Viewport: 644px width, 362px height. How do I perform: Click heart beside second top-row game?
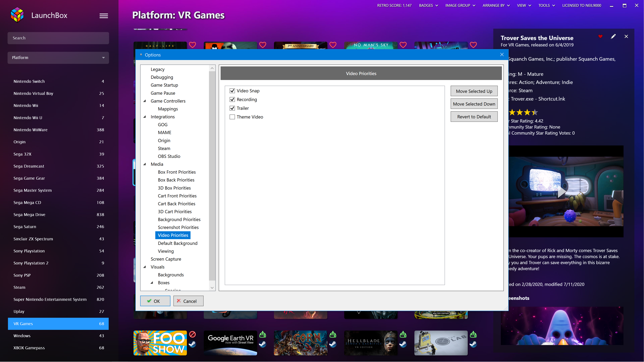pyautogui.click(x=262, y=45)
